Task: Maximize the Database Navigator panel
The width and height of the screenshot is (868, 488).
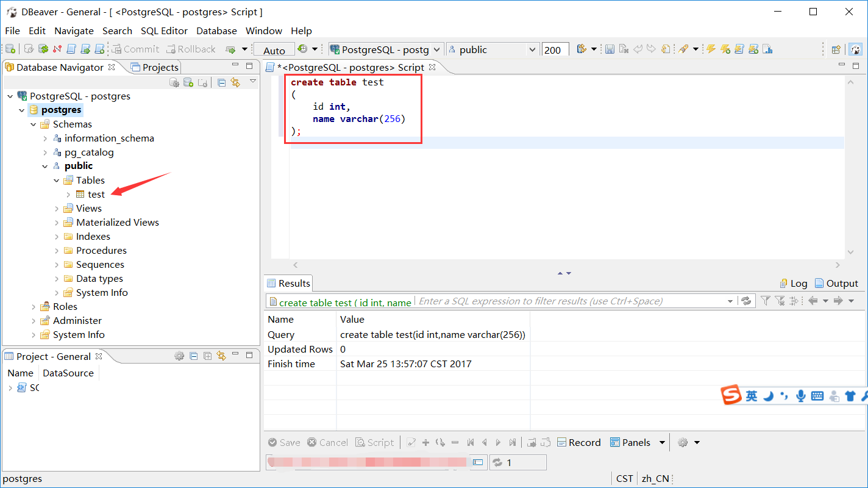Action: tap(249, 66)
